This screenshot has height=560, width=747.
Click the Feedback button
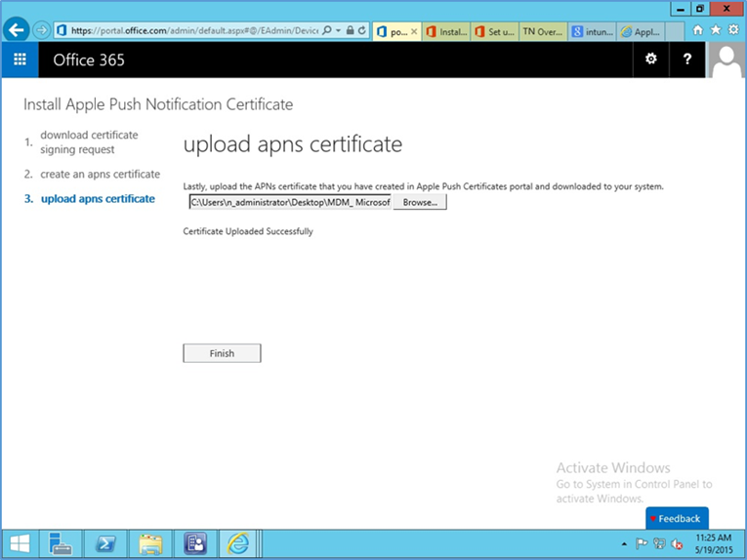click(677, 519)
